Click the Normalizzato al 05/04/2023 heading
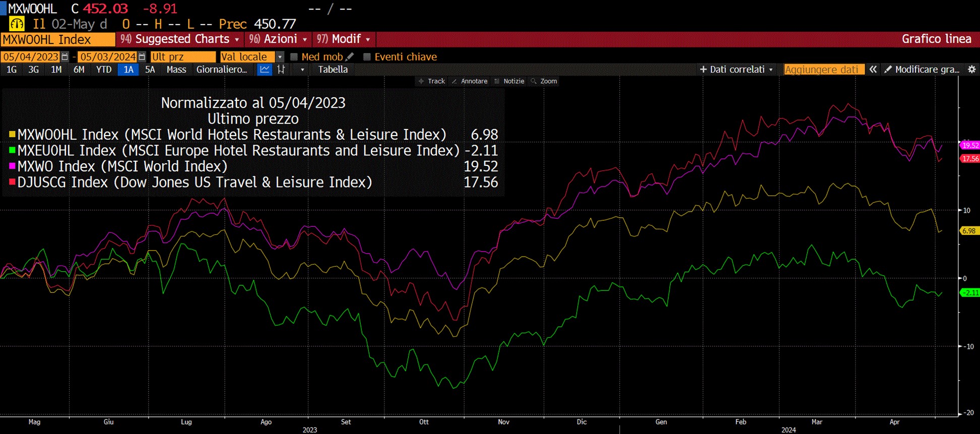The width and height of the screenshot is (980, 434). 253,103
